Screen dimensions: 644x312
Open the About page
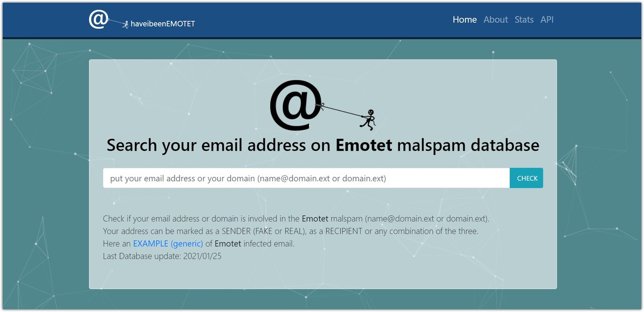coord(495,19)
